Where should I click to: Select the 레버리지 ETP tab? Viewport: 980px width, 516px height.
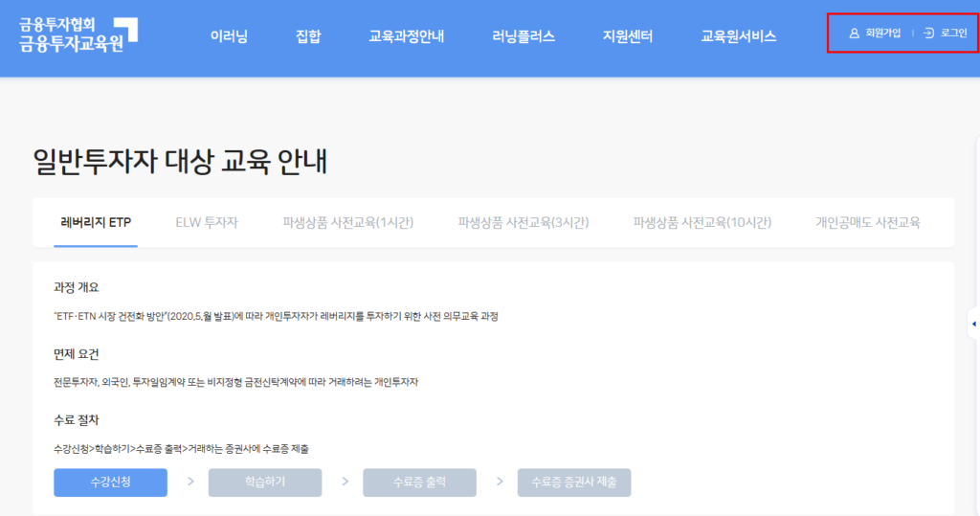tap(96, 222)
